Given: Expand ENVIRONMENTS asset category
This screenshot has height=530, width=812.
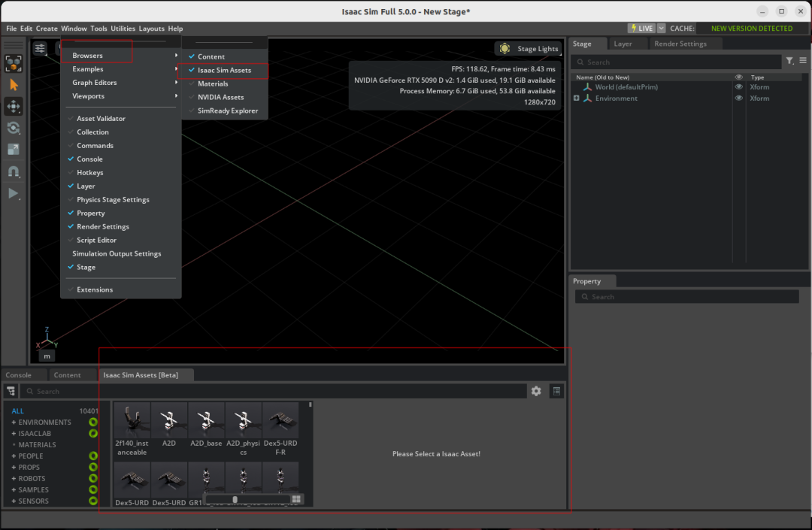Looking at the screenshot, I should point(14,422).
